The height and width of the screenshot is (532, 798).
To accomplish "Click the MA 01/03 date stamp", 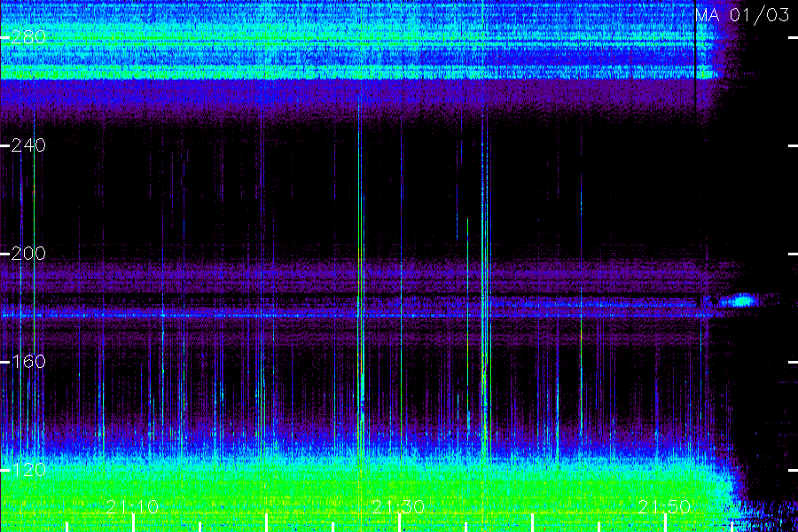I will click(x=742, y=15).
